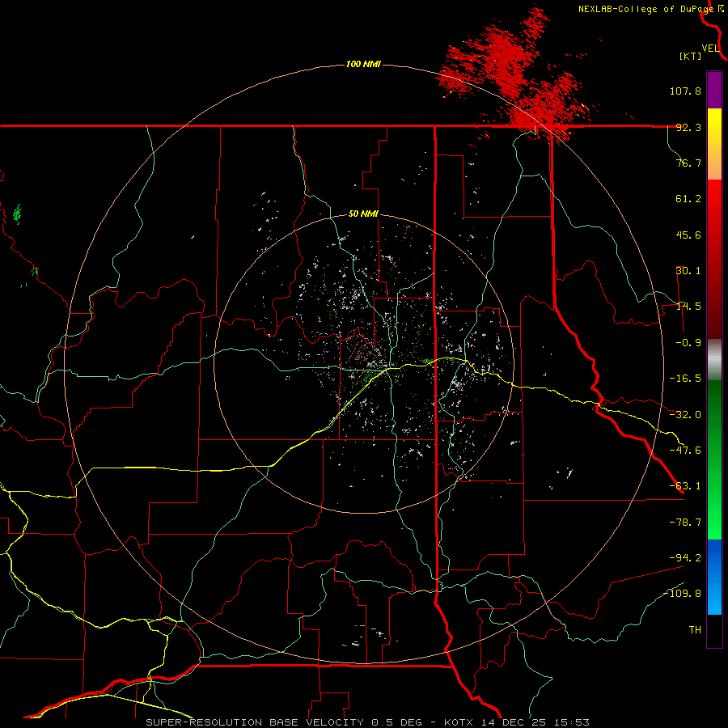Click the 107.8 velocity scale value

coord(685,91)
